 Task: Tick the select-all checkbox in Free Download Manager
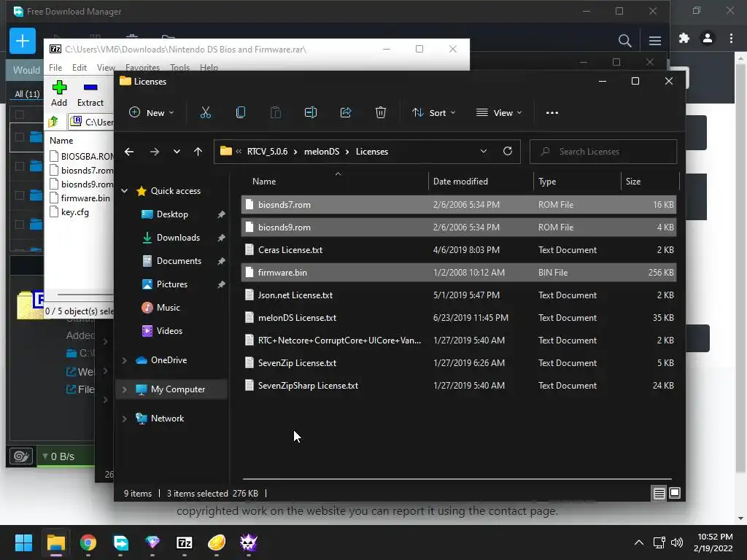[20, 114]
